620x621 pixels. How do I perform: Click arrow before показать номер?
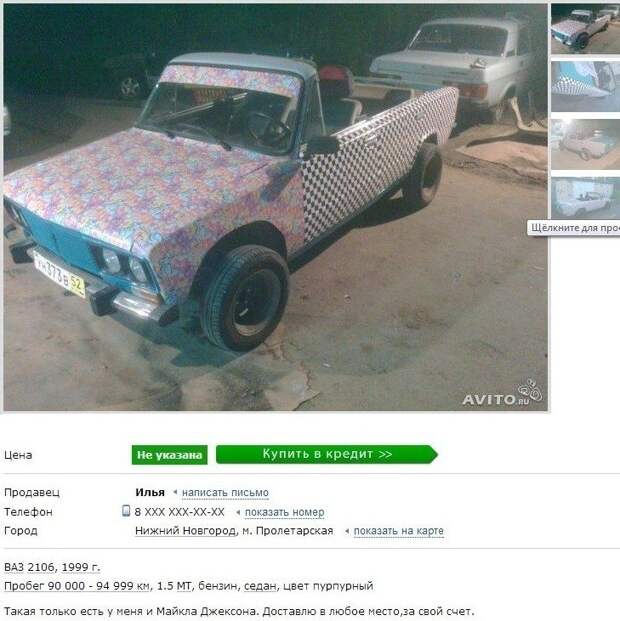pos(238,512)
